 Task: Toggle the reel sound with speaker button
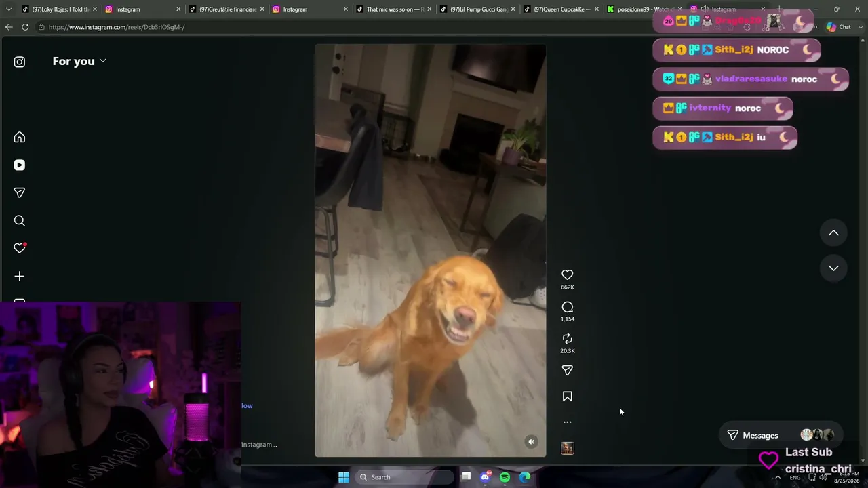click(x=532, y=442)
